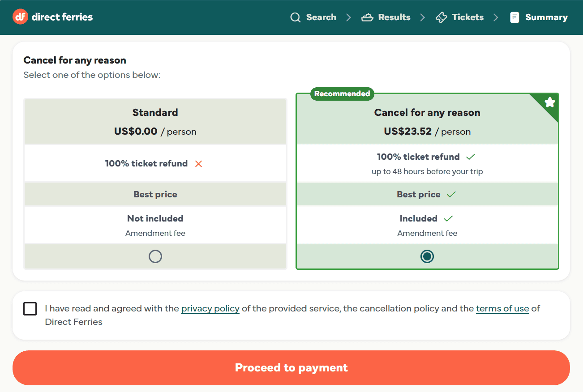The width and height of the screenshot is (583, 392).
Task: Click the red X beside 100% ticket refund
Action: [x=199, y=164]
